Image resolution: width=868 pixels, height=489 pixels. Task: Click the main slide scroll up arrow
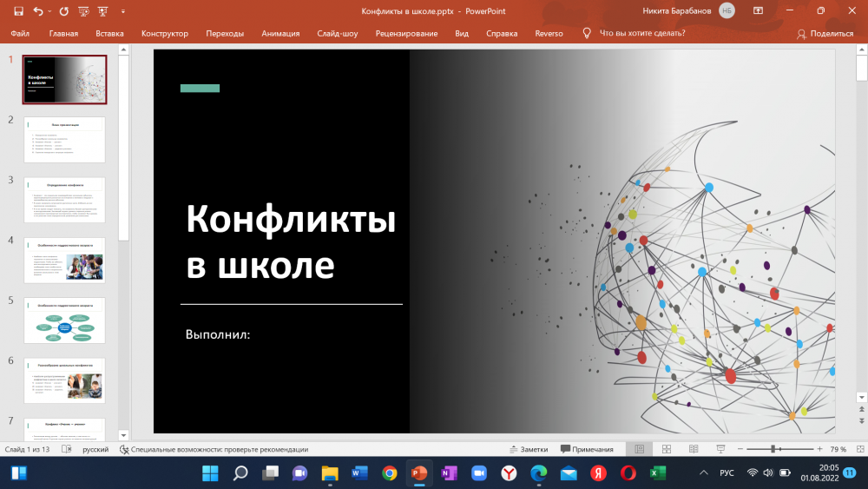[861, 50]
